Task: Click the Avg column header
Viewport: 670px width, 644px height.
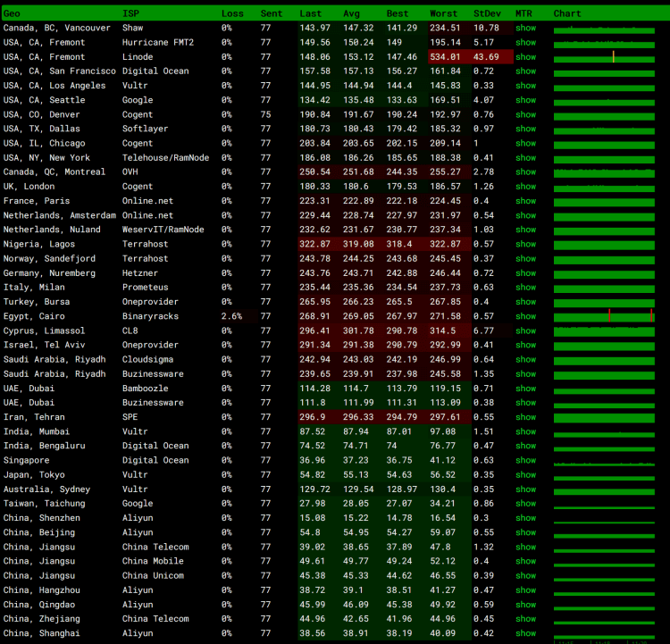Action: pos(351,13)
